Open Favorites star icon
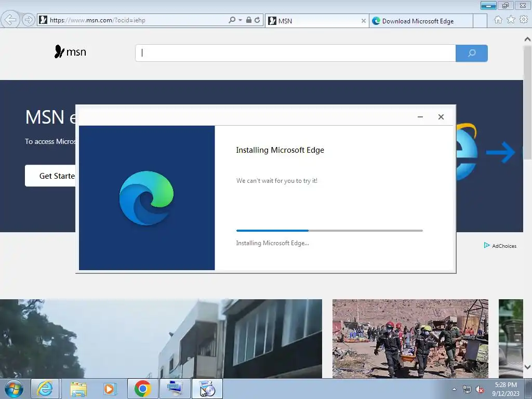The width and height of the screenshot is (532, 399). tap(511, 20)
